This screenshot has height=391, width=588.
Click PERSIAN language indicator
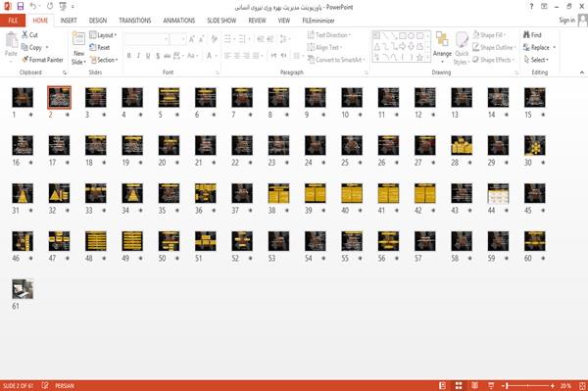pos(65,386)
